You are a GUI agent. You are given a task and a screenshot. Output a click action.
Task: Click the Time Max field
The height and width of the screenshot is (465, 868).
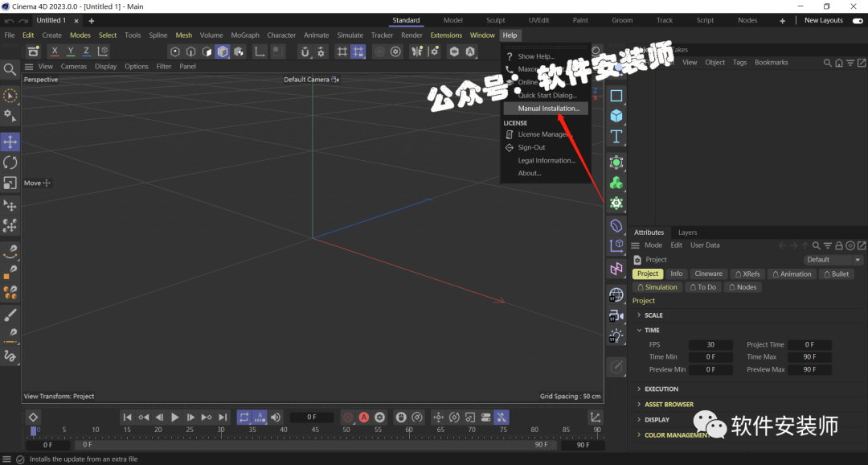809,357
